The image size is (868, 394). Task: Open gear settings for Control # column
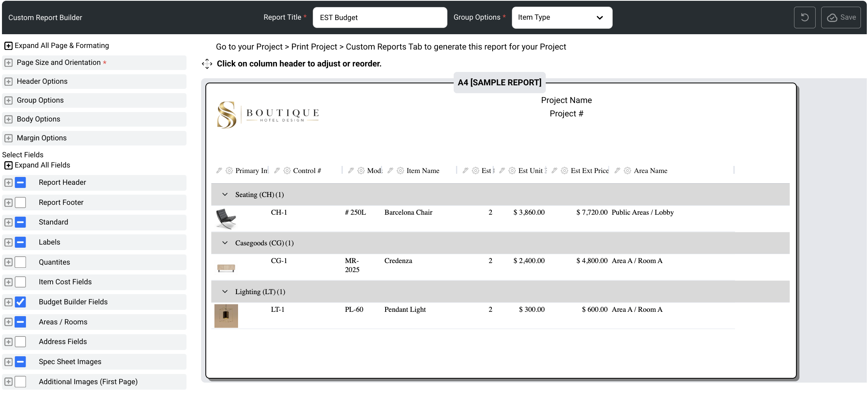[287, 171]
